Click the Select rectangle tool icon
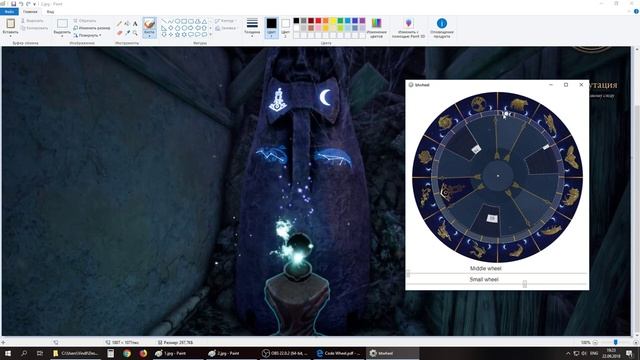The width and height of the screenshot is (640, 360). pos(62,24)
